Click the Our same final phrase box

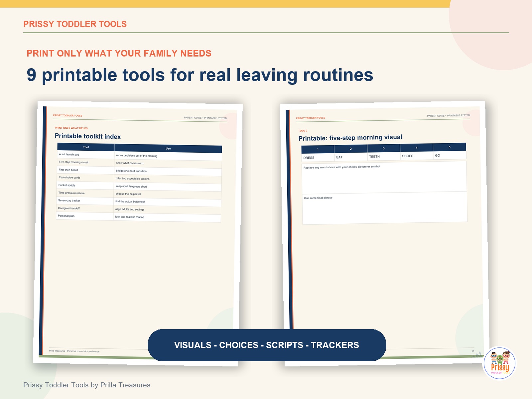(x=385, y=208)
